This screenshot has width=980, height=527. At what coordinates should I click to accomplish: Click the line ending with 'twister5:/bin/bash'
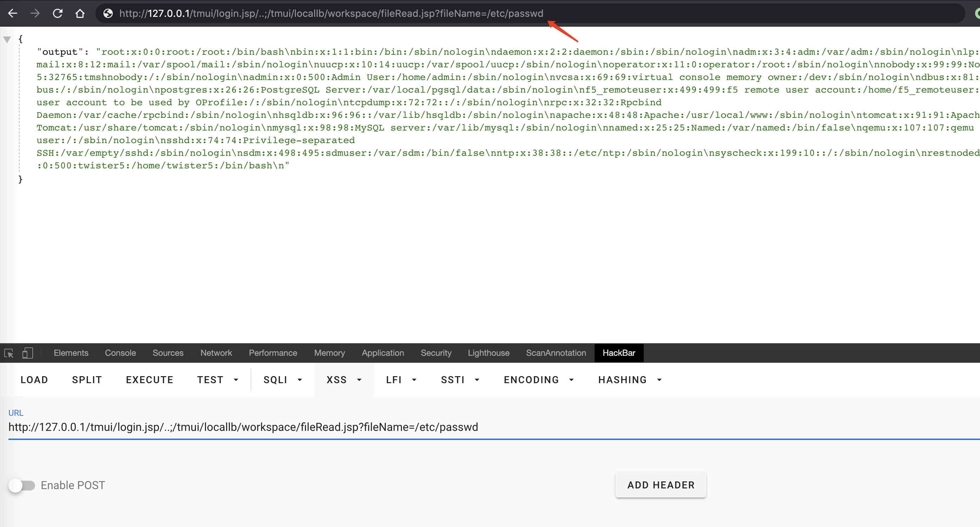point(163,165)
